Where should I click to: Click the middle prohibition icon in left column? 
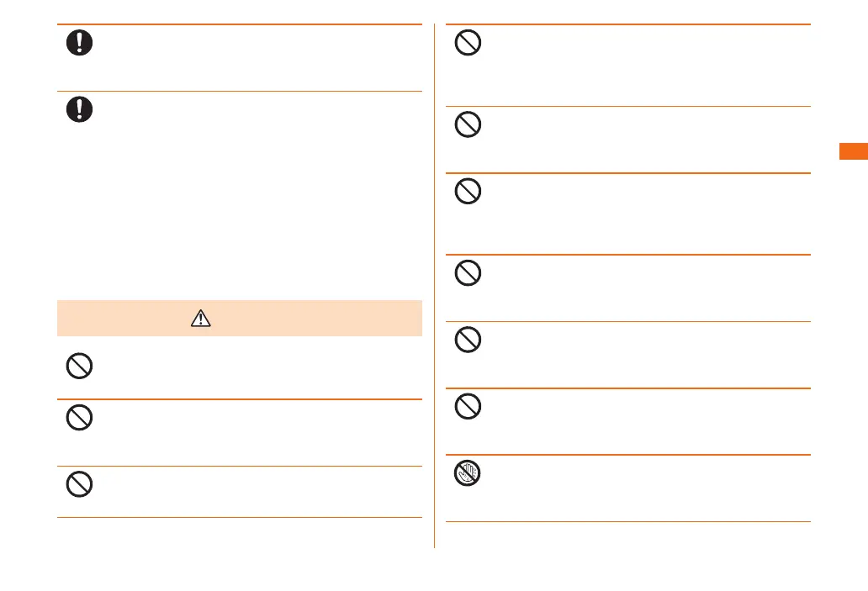click(79, 417)
